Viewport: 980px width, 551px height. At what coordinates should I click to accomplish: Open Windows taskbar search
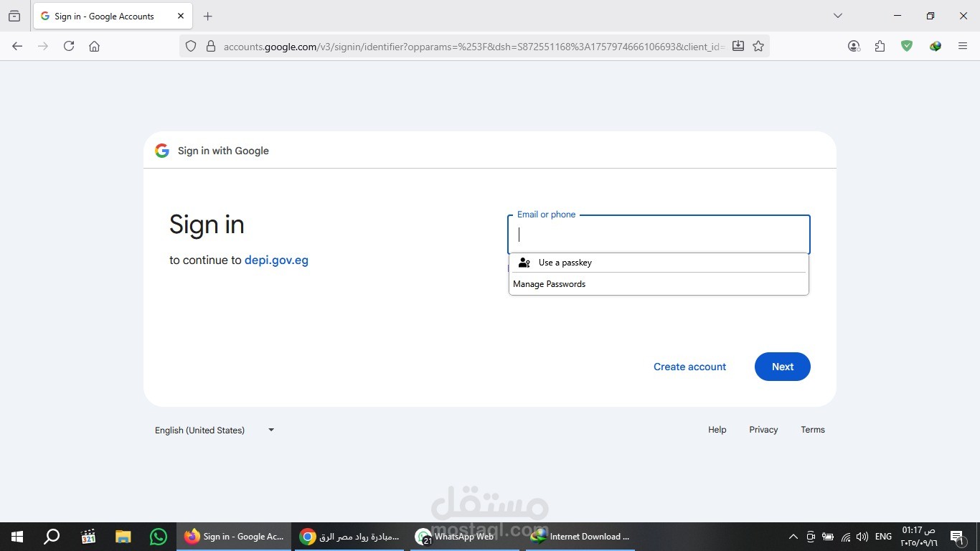[x=52, y=537]
